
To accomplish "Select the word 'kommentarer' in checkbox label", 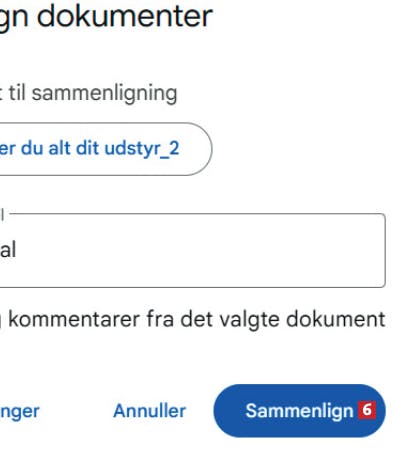I will coord(74,319).
